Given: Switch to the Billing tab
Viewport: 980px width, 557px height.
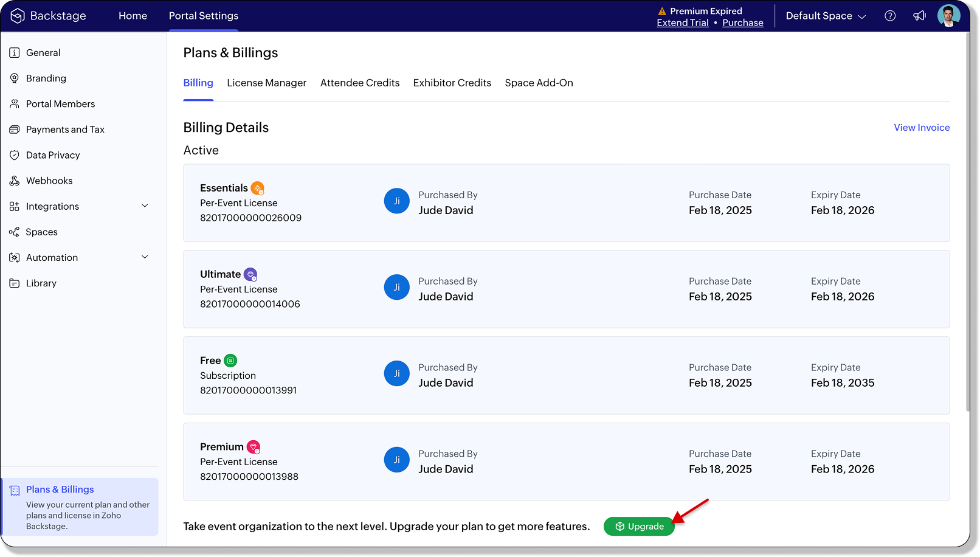Looking at the screenshot, I should coord(198,83).
